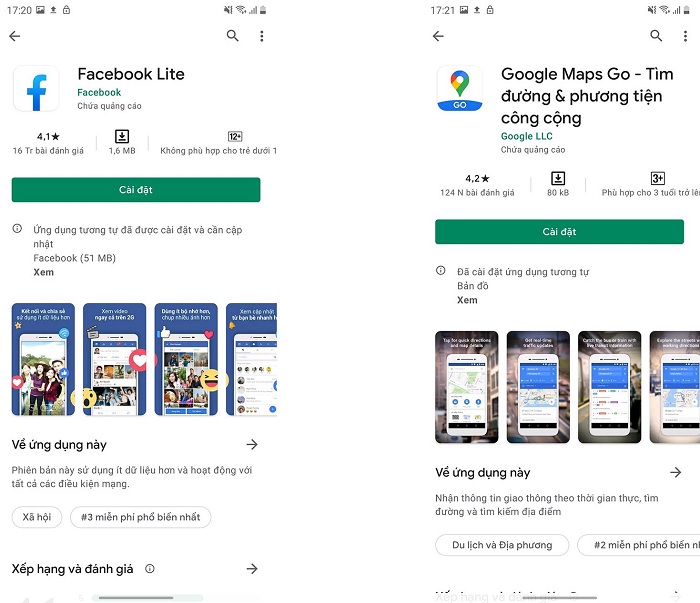The width and height of the screenshot is (700, 603).
Task: Tap info icon beside Xếp hạng và đánh giá
Action: 150,568
